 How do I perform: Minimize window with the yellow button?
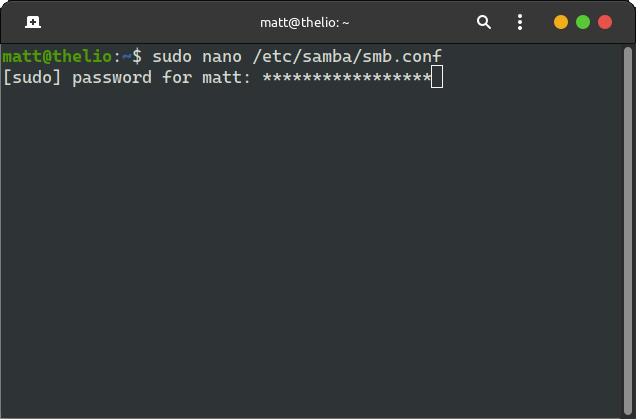561,21
